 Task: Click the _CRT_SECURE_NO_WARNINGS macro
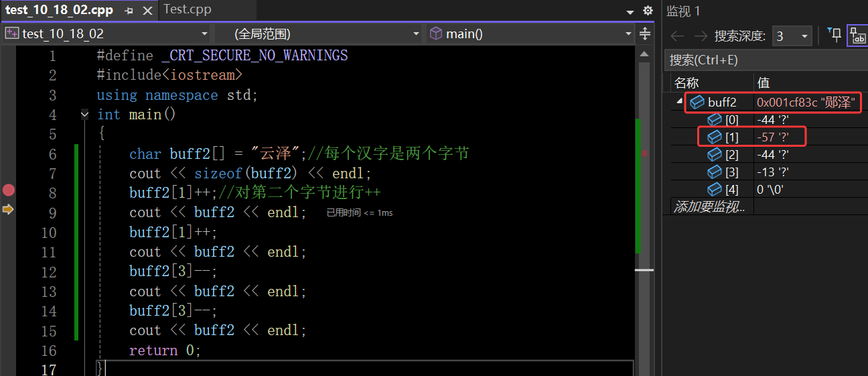click(255, 56)
